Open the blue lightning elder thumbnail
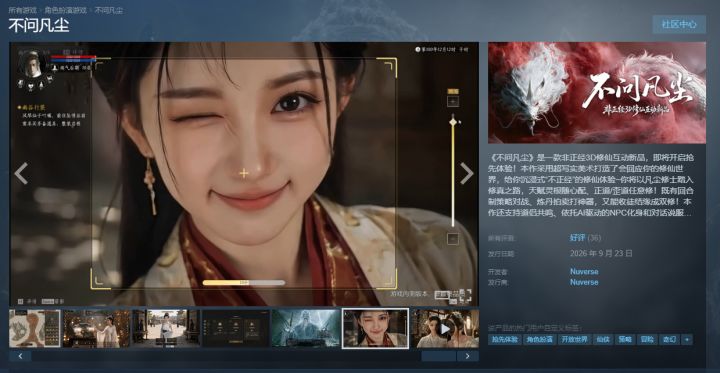 point(306,328)
